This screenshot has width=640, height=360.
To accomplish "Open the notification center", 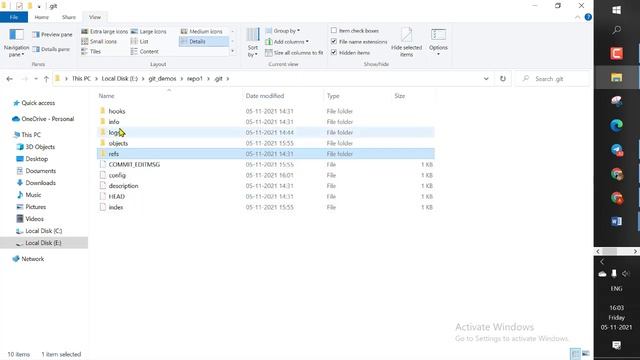I will pos(616,345).
